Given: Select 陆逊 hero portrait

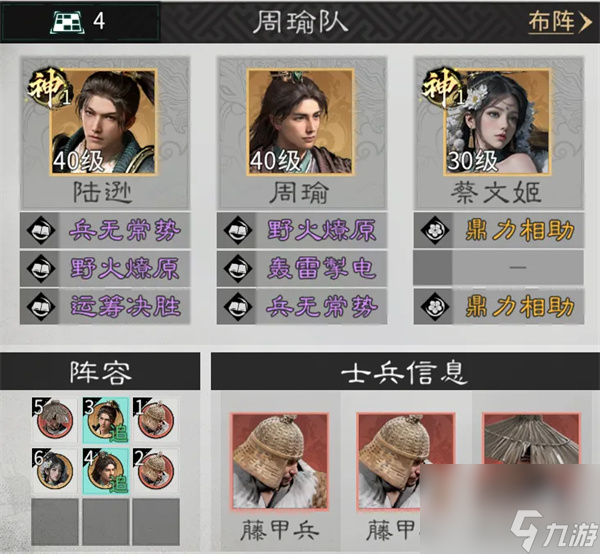Looking at the screenshot, I should [103, 122].
